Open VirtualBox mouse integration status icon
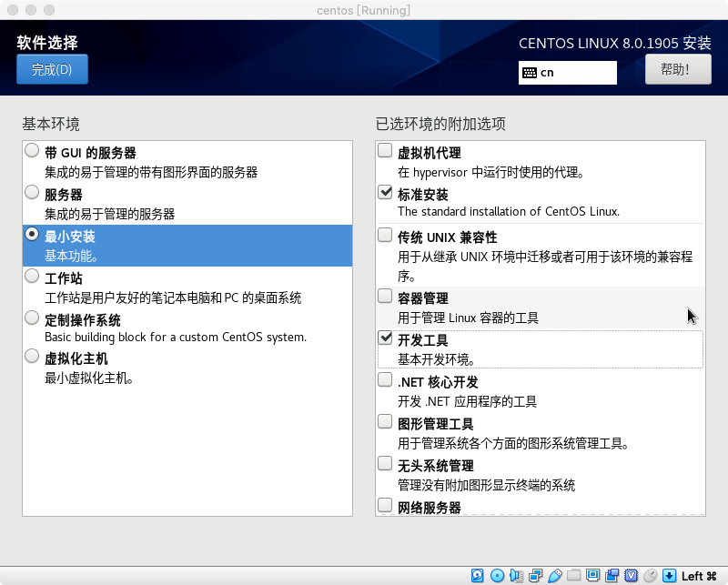The image size is (728, 585). tap(651, 576)
